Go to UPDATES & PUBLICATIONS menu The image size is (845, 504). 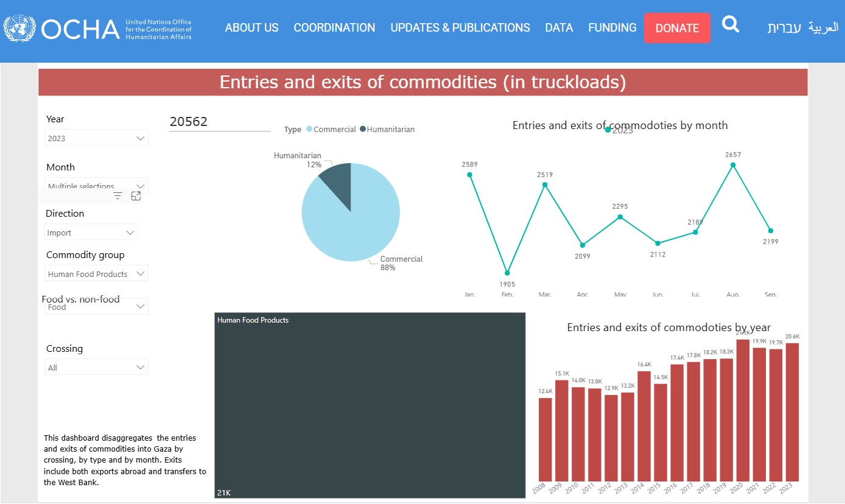[460, 28]
